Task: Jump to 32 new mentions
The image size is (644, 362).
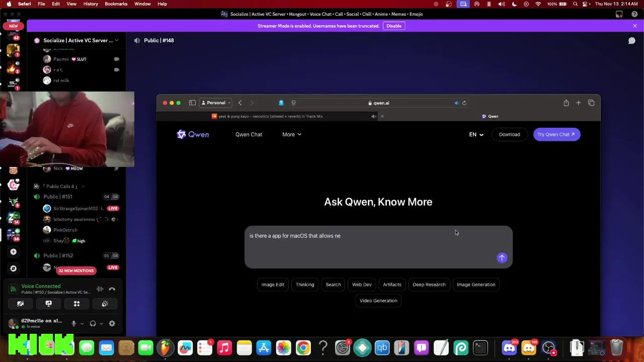Action: coord(76,270)
